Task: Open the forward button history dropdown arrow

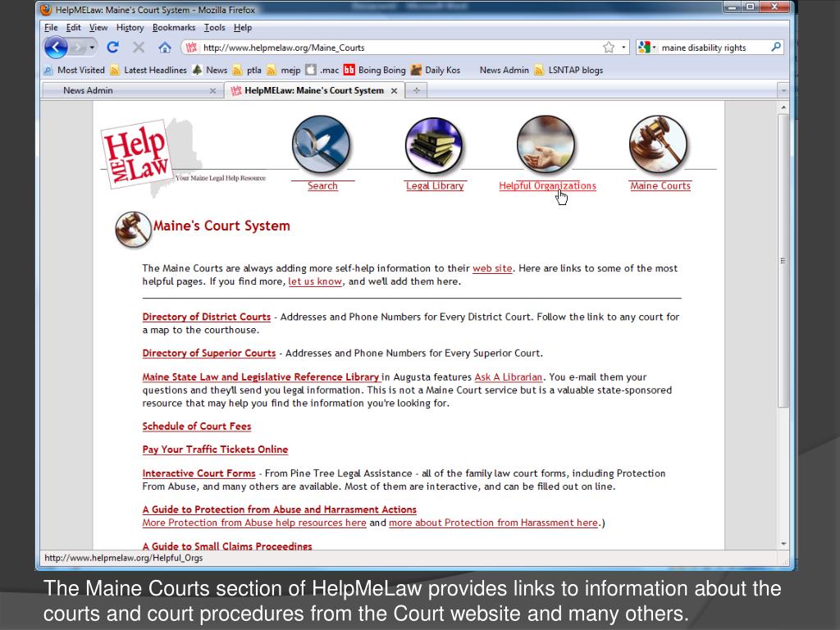Action: [x=92, y=48]
